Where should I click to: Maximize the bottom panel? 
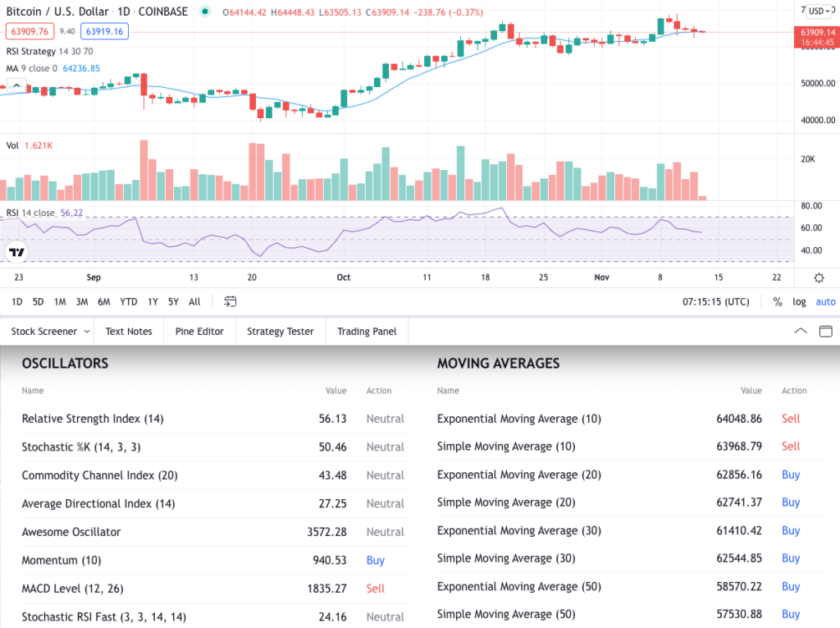(825, 331)
